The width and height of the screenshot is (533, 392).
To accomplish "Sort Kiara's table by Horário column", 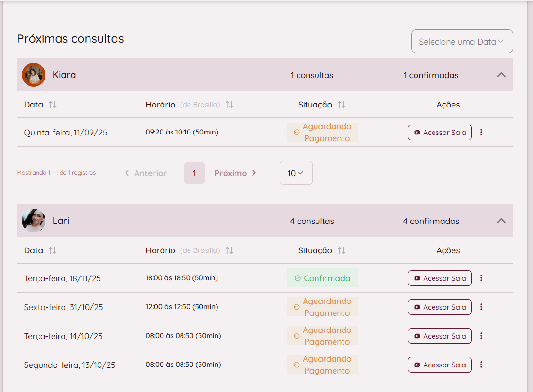I will pos(229,105).
